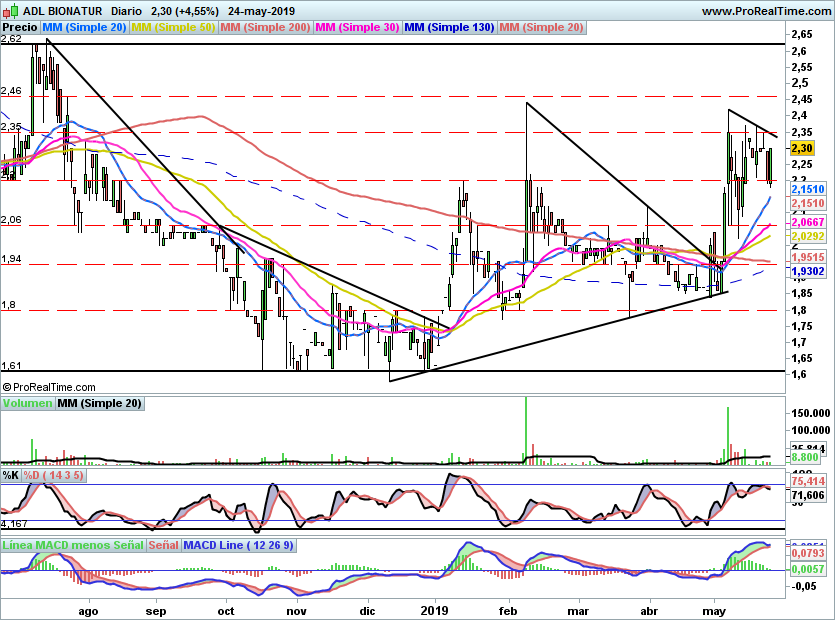Click the 1,61 support level label
Viewport: 835px width, 620px height.
tap(11, 366)
